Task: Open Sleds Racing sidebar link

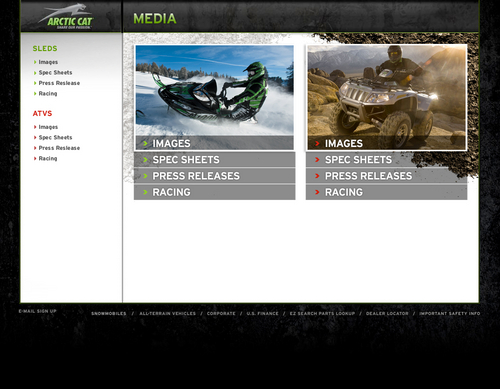Action: (48, 93)
